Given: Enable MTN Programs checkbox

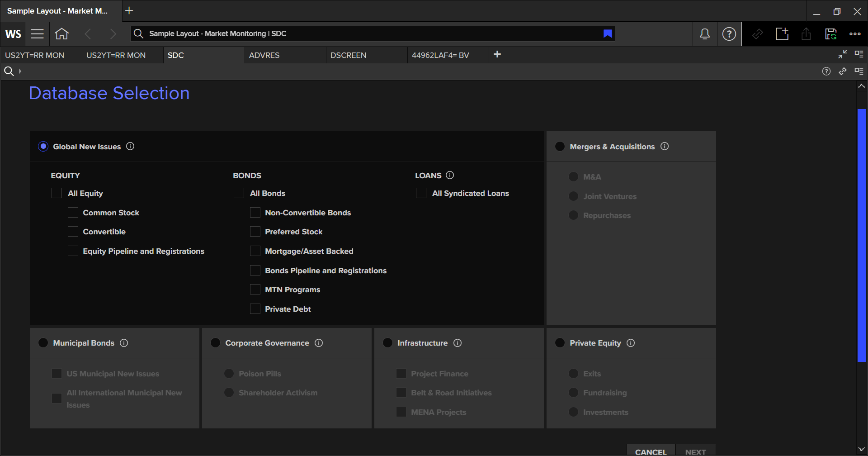Looking at the screenshot, I should pyautogui.click(x=255, y=290).
